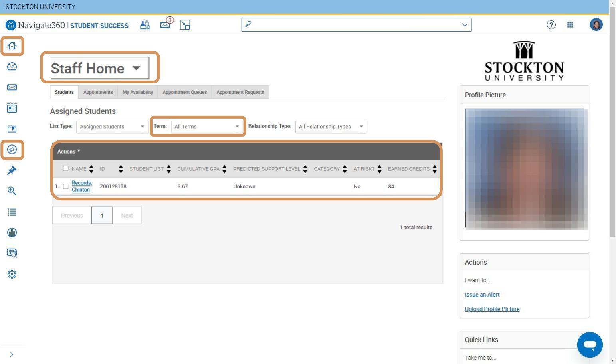The image size is (616, 364).
Task: Click the ID value Z00128178
Action: pos(113,186)
